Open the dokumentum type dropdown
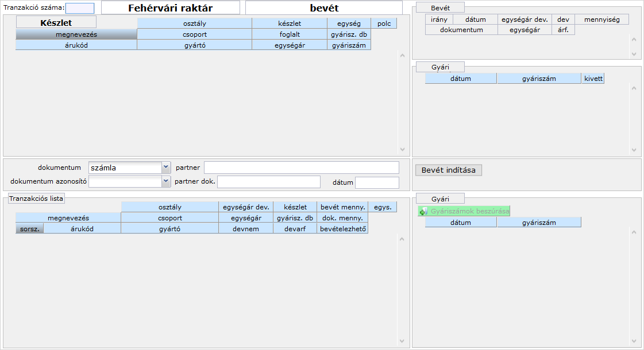Viewport: 644px width, 350px height. (166, 168)
